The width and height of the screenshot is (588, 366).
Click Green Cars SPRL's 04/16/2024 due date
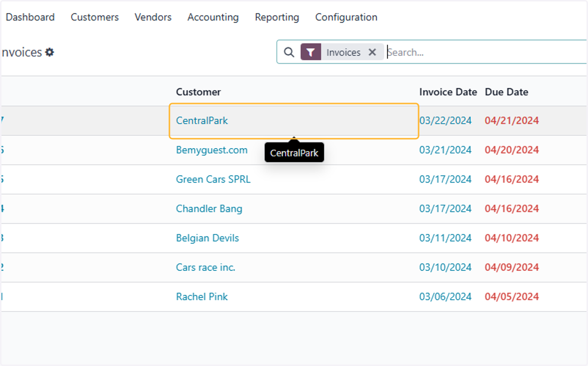click(512, 179)
